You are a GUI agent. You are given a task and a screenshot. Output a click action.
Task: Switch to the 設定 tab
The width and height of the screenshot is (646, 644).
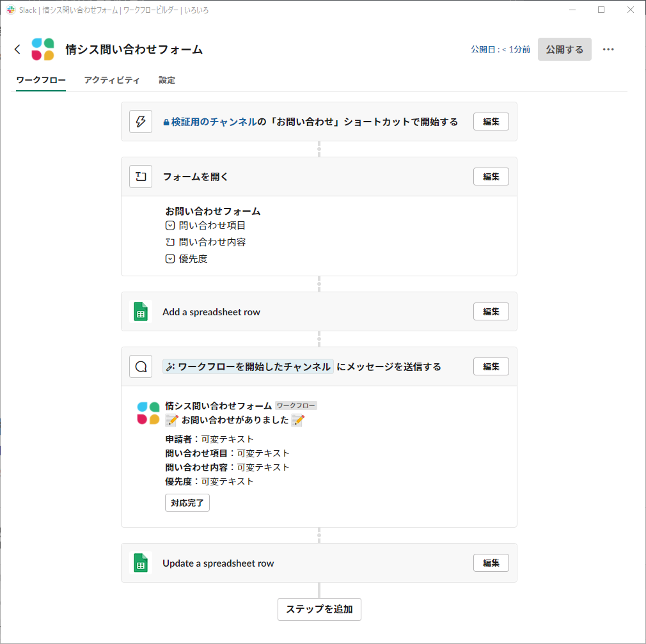(167, 79)
